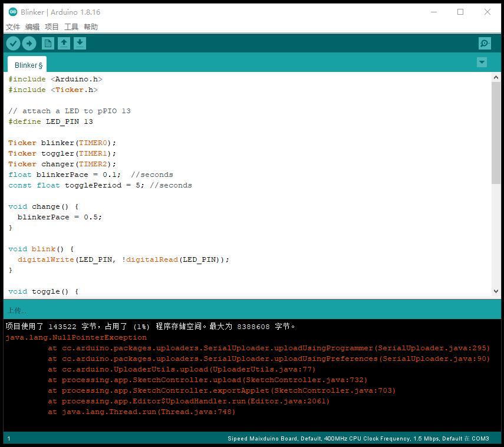This screenshot has width=504, height=447.
Task: Click the 'blinkerPace = 0.5;' line
Action: [60, 217]
